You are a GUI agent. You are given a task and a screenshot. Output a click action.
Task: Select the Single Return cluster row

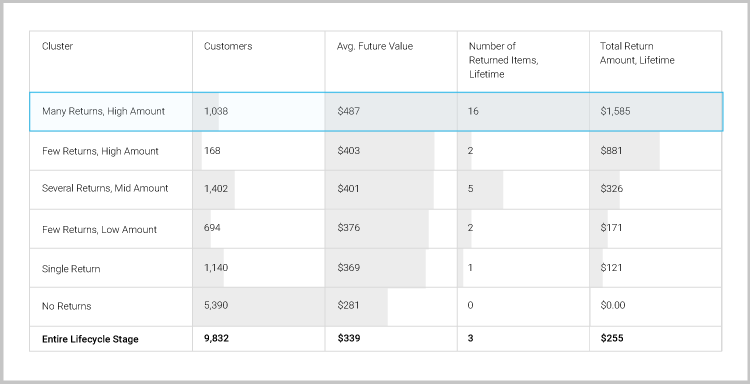tap(376, 268)
